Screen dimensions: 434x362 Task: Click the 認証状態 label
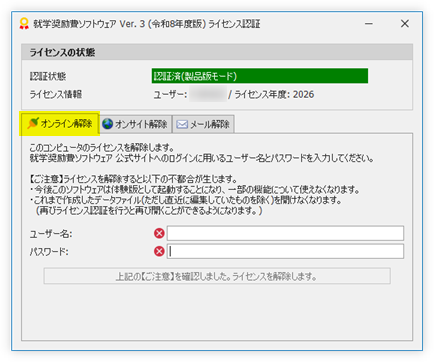(x=48, y=76)
